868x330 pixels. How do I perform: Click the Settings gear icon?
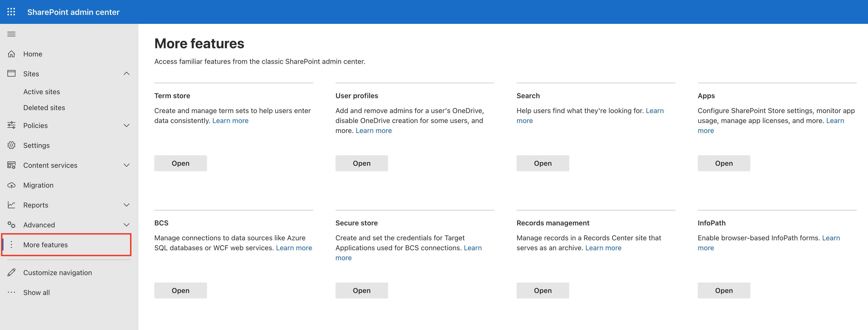[x=11, y=145]
